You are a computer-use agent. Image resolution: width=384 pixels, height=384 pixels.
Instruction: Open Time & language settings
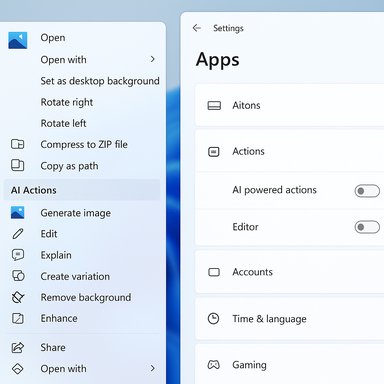click(290, 319)
